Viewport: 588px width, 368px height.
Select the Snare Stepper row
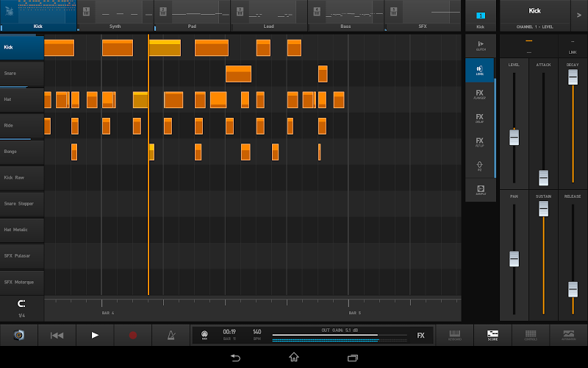click(x=22, y=204)
